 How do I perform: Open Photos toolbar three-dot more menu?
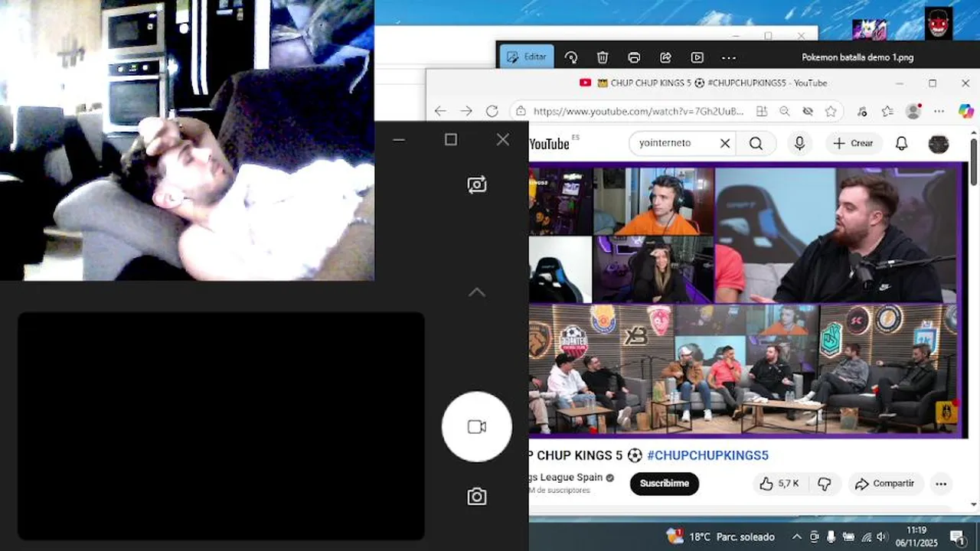(x=729, y=57)
